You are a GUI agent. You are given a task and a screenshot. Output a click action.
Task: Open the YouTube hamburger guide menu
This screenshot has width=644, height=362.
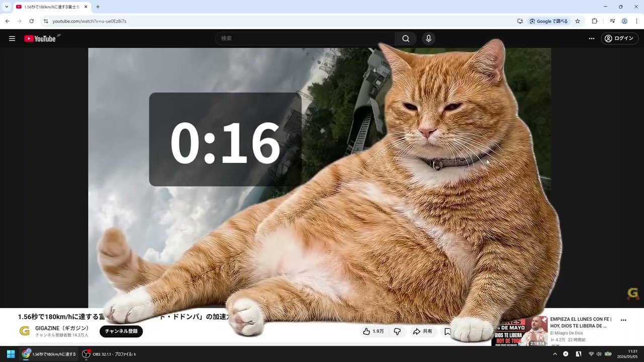click(12, 39)
